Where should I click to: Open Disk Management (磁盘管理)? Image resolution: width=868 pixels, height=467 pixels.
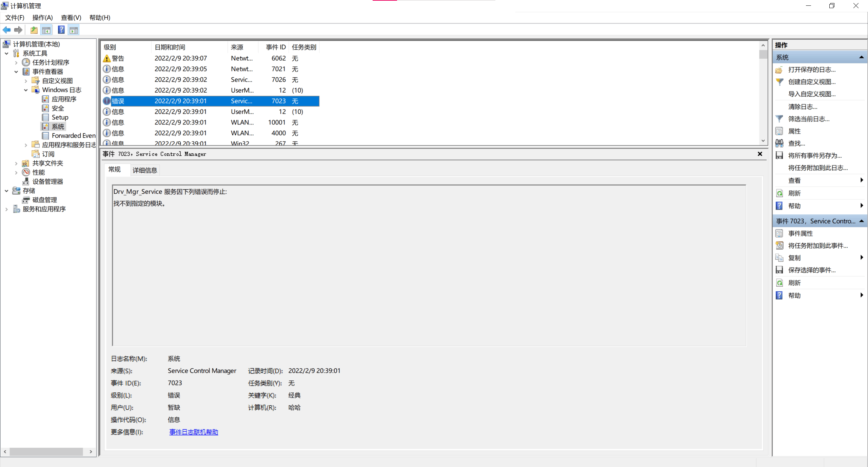point(44,200)
